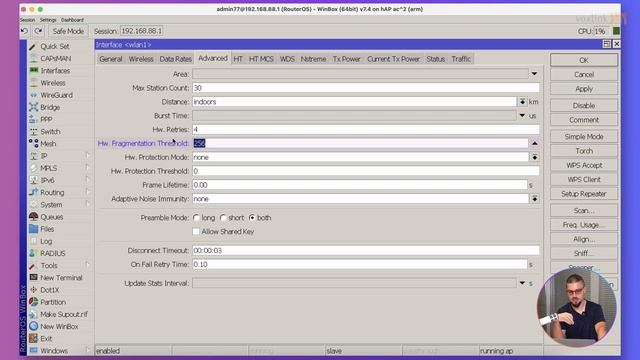
Task: Open the Windows sidebar menu
Action: [x=54, y=351]
